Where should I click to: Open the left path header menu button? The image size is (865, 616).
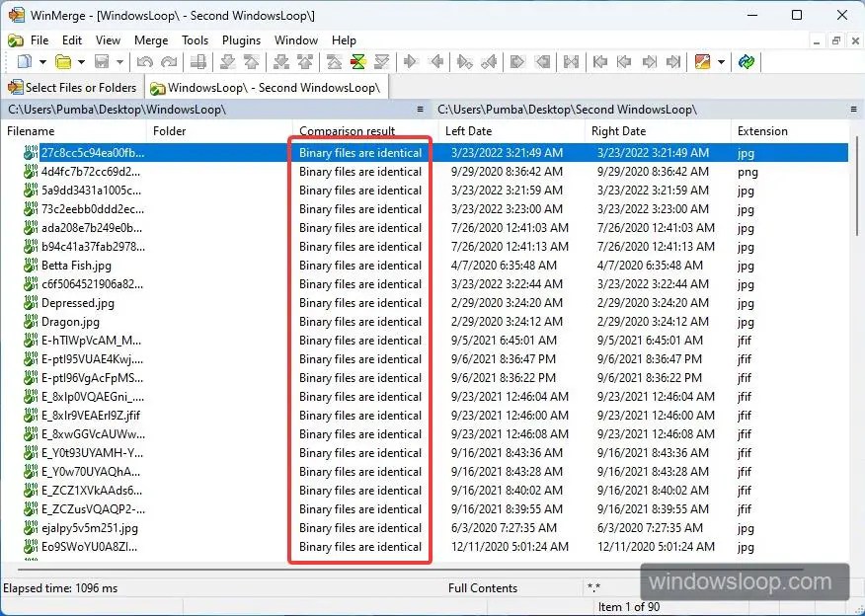point(420,110)
